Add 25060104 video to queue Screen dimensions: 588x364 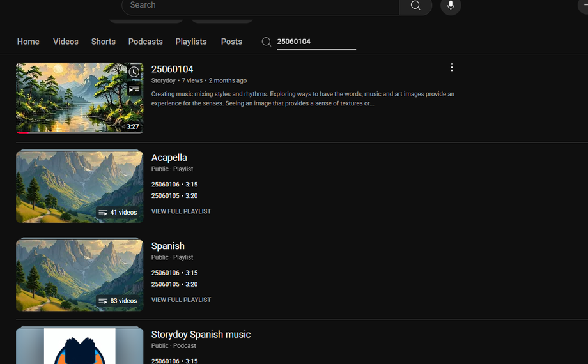(x=134, y=89)
